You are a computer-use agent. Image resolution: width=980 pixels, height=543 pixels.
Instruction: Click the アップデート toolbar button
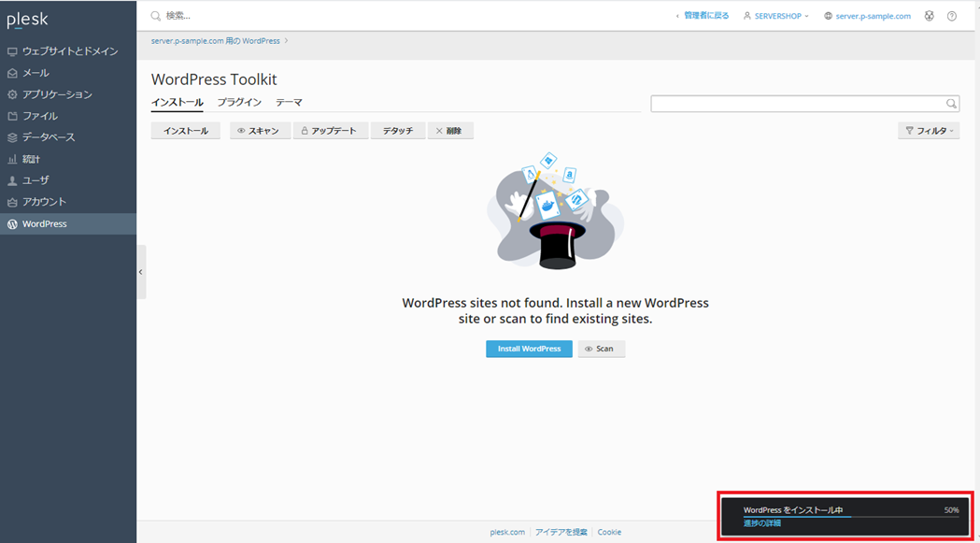(330, 131)
